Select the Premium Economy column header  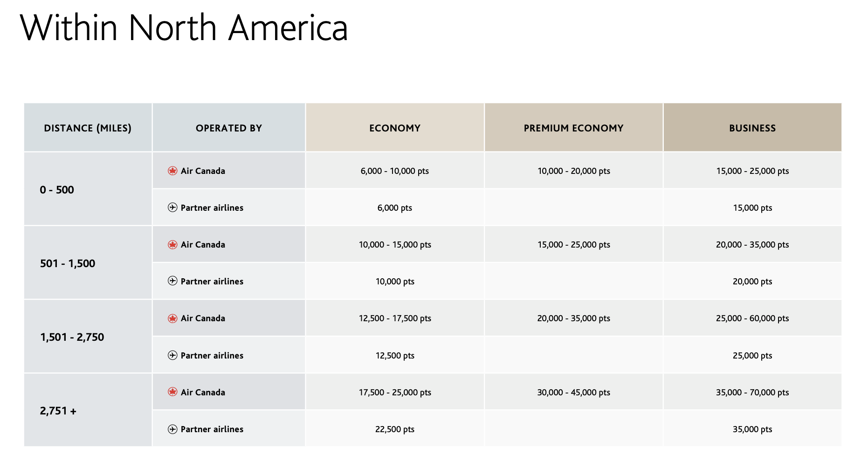574,128
